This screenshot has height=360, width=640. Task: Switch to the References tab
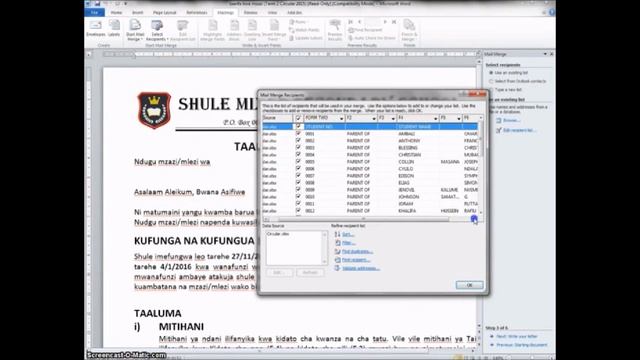[197, 13]
